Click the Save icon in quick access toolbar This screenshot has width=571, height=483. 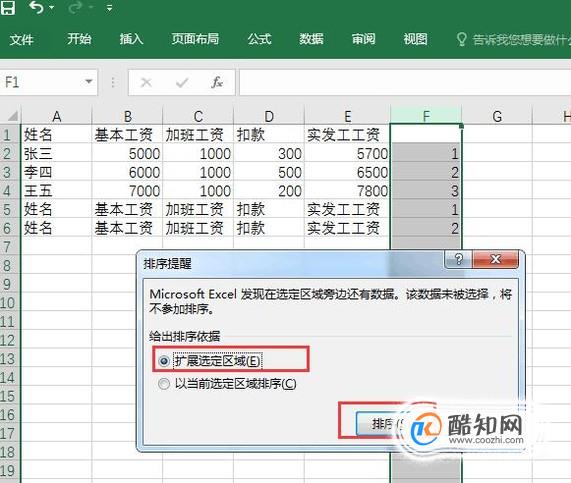coord(8,7)
